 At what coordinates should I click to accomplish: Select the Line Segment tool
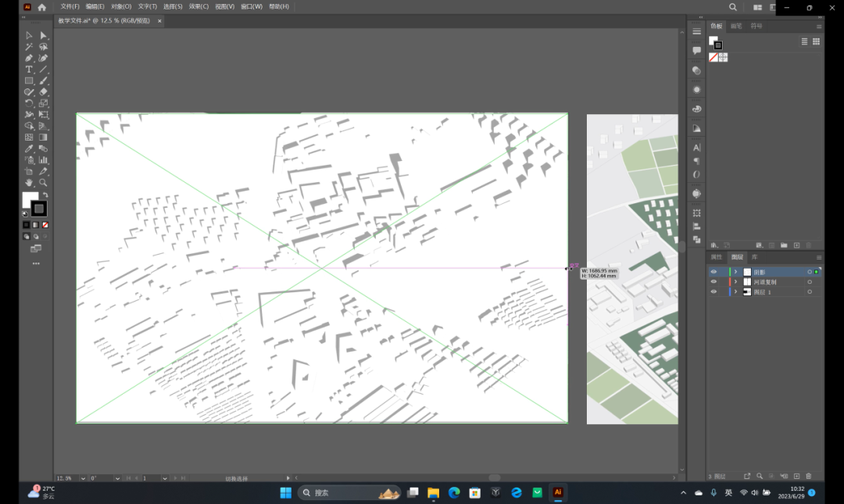pos(44,70)
